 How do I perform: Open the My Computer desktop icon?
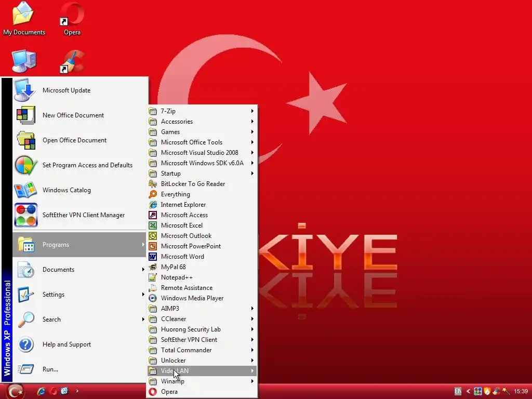pos(24,61)
